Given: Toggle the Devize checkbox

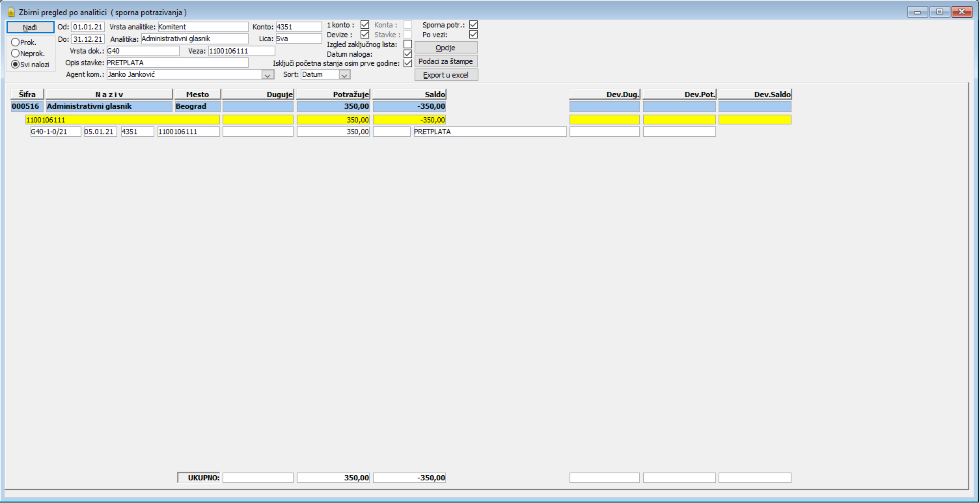Looking at the screenshot, I should tap(365, 35).
